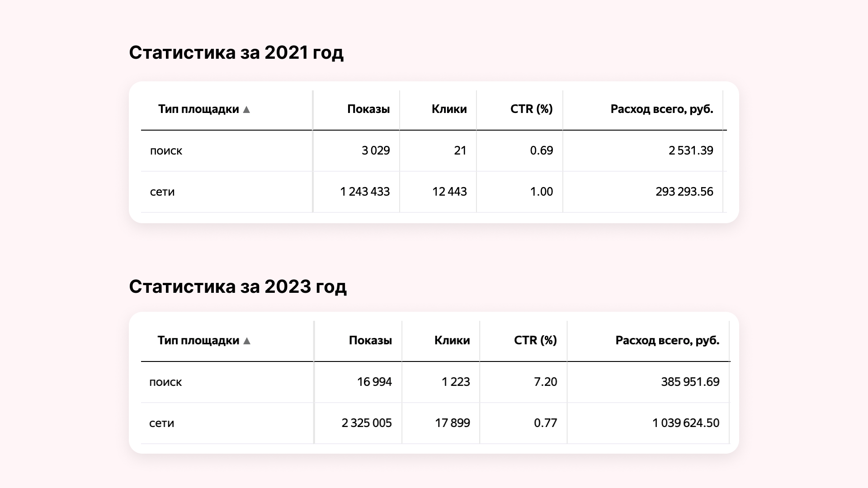Image resolution: width=868 pixels, height=488 pixels.
Task: Select сети row in 2023 table
Action: 435,423
